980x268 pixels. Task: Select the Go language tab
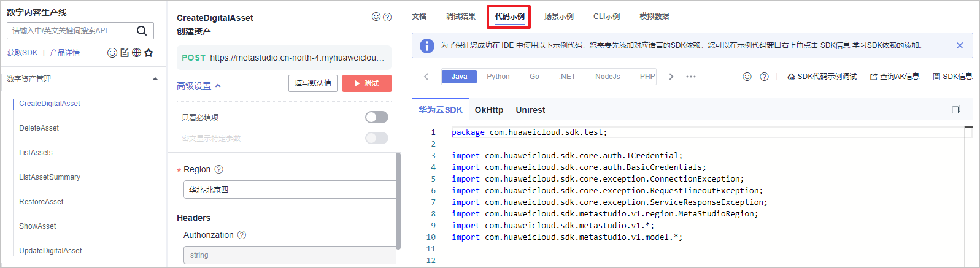(x=534, y=77)
